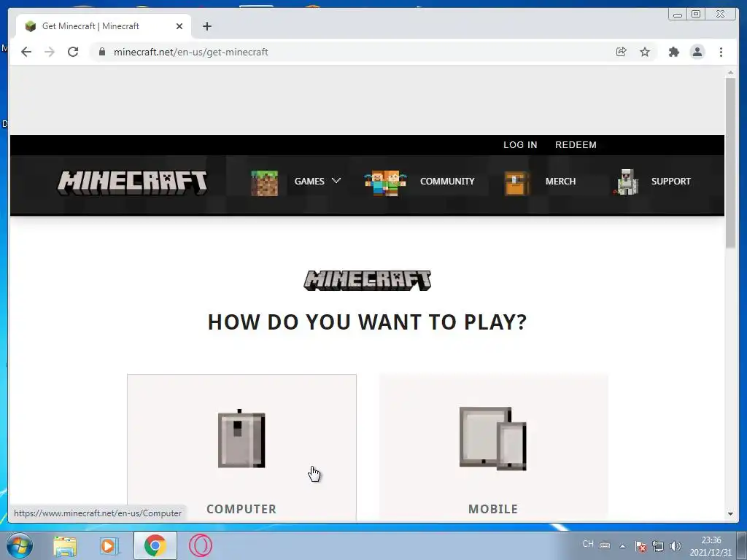Viewport: 747px width, 560px height.
Task: Click the chest Merch icon
Action: pos(517,183)
